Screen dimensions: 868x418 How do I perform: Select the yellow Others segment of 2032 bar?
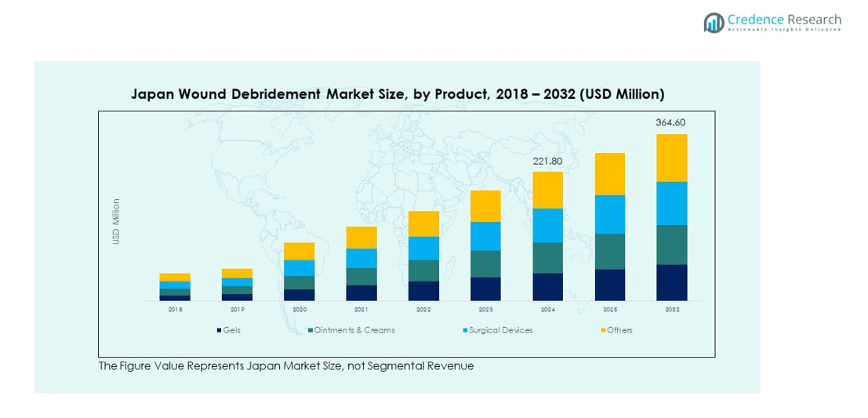click(671, 158)
